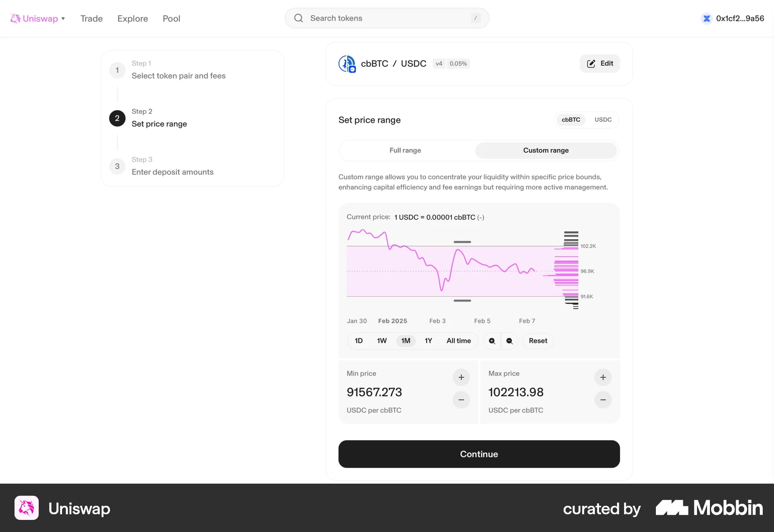Increase the Min price with plus button
Image resolution: width=774 pixels, height=532 pixels.
461,378
